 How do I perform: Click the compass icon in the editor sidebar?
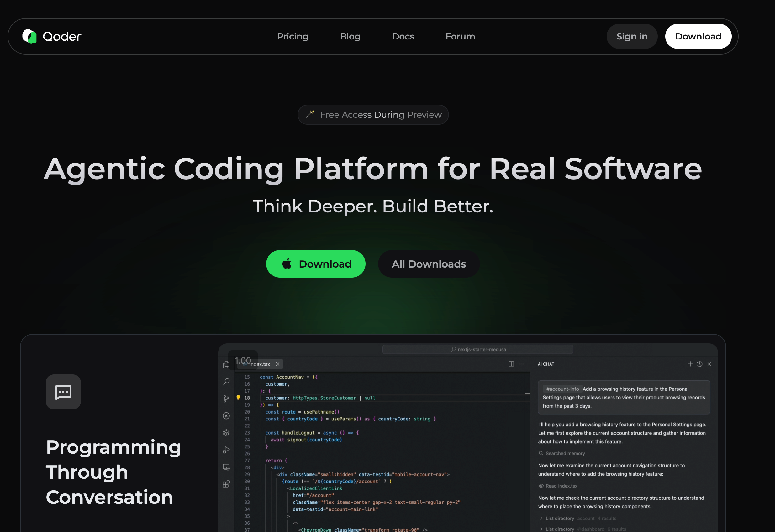pos(226,416)
